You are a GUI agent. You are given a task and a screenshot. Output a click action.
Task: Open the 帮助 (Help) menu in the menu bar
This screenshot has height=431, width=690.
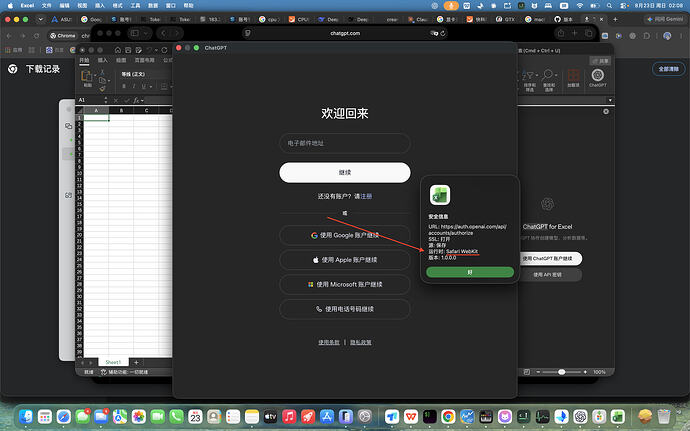188,6
